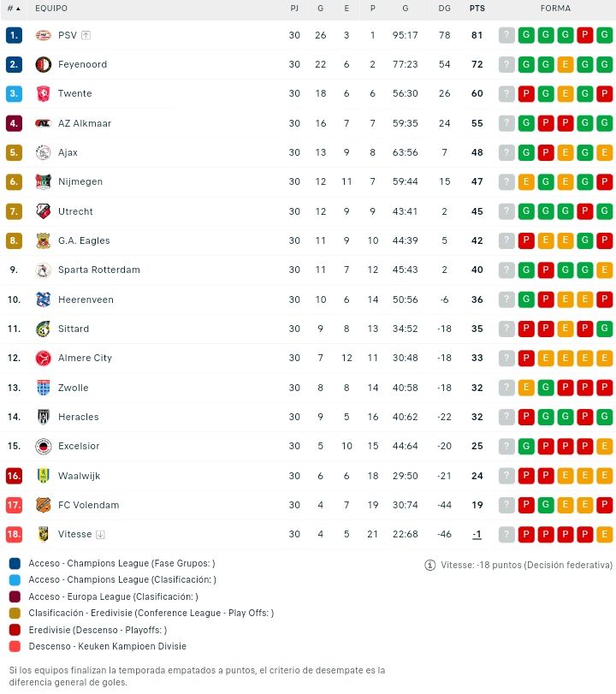
Task: Click Vitesse's underlined -1 points value
Action: (477, 534)
